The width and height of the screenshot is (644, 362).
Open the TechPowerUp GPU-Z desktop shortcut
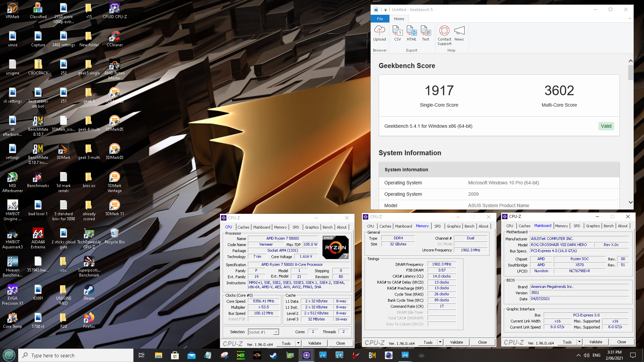tap(89, 238)
